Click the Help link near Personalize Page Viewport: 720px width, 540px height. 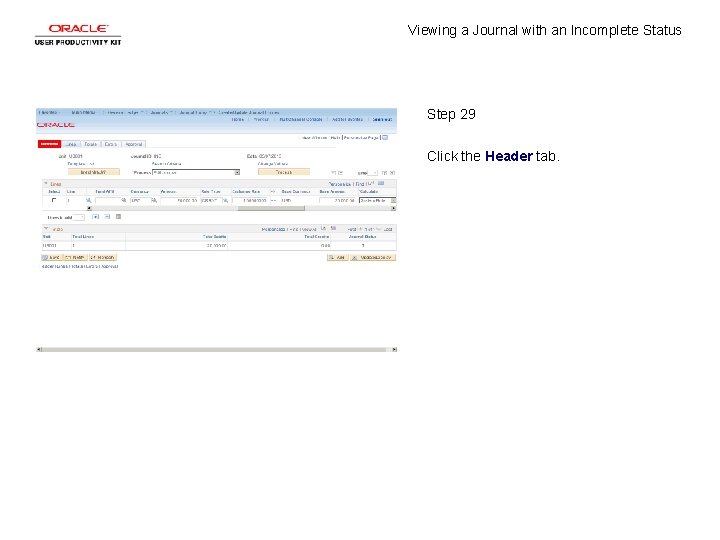point(335,138)
